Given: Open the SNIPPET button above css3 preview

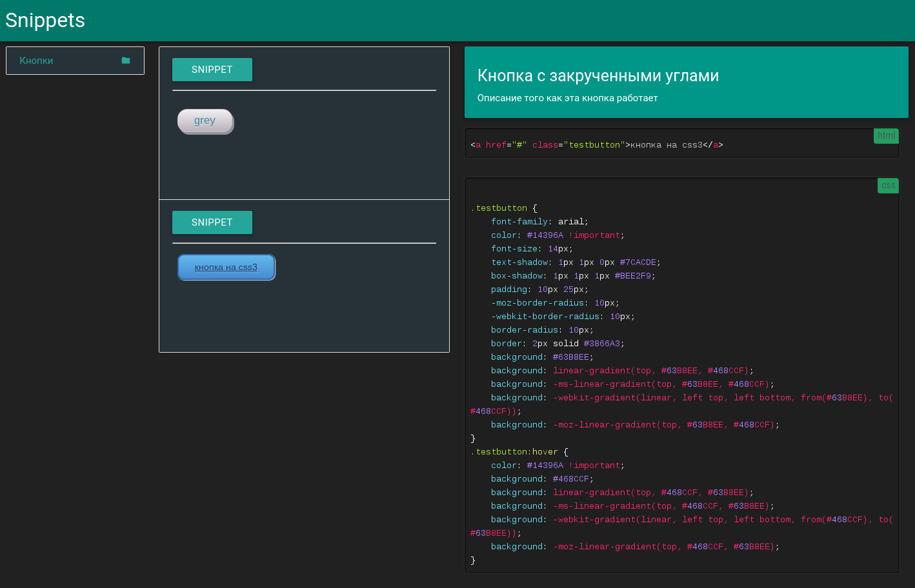Looking at the screenshot, I should (212, 222).
